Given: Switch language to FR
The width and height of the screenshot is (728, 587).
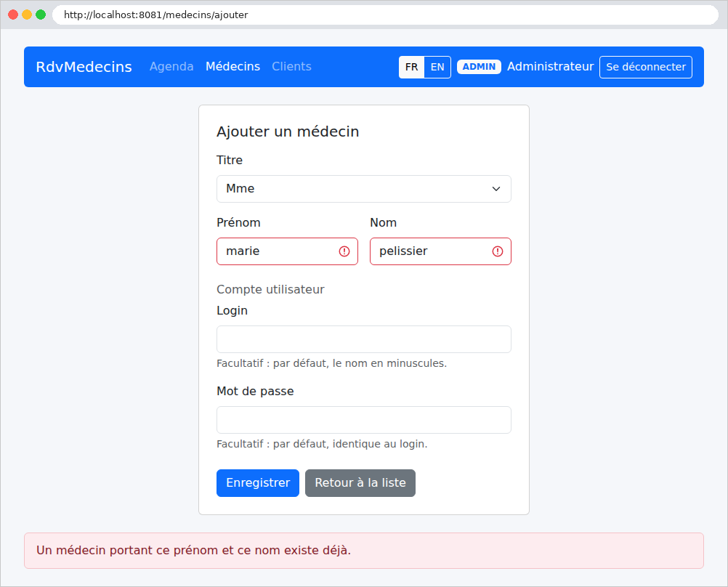Looking at the screenshot, I should (411, 67).
